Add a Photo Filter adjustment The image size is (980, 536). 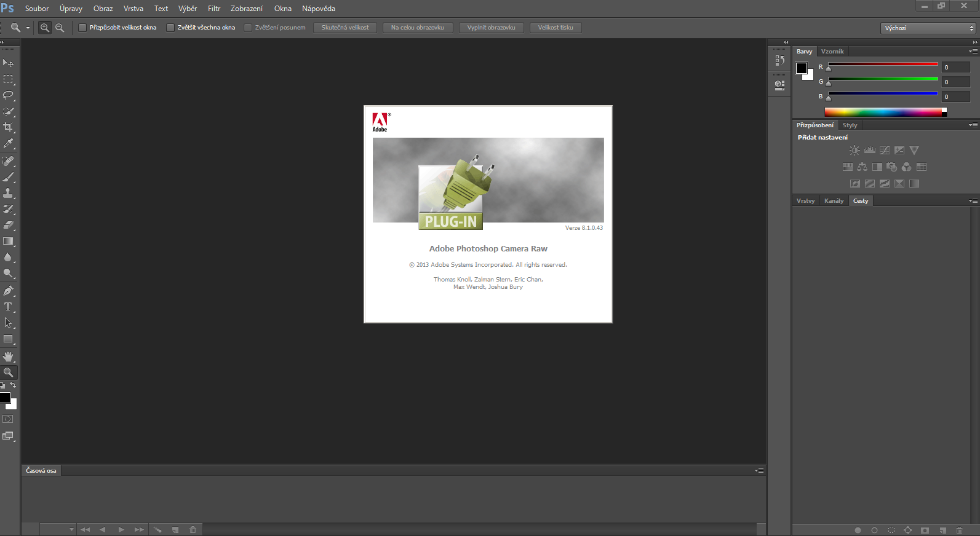point(892,167)
